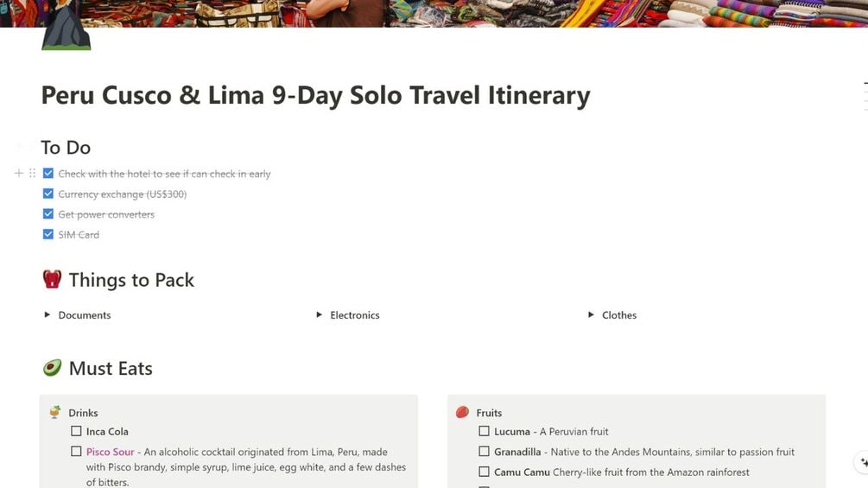The height and width of the screenshot is (488, 868).
Task: Click the red fruit icon on the Fruits callout
Action: click(463, 413)
